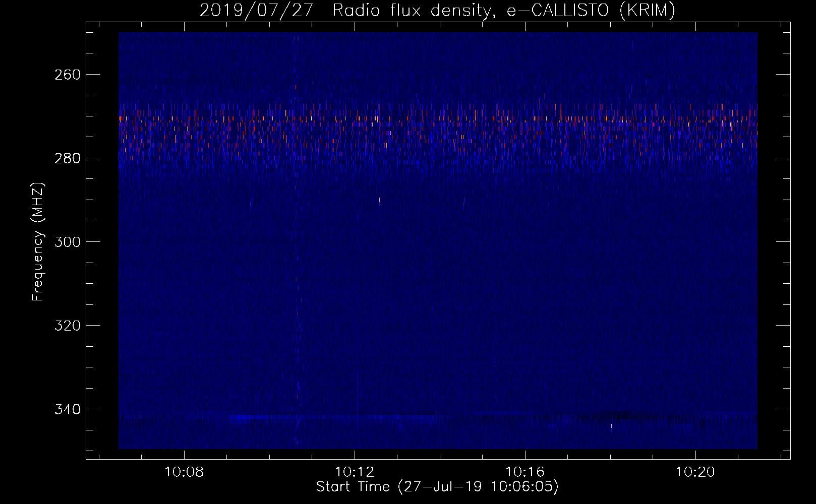The height and width of the screenshot is (504, 816).
Task: Click the 300 frequency tick label
Action: (x=67, y=242)
